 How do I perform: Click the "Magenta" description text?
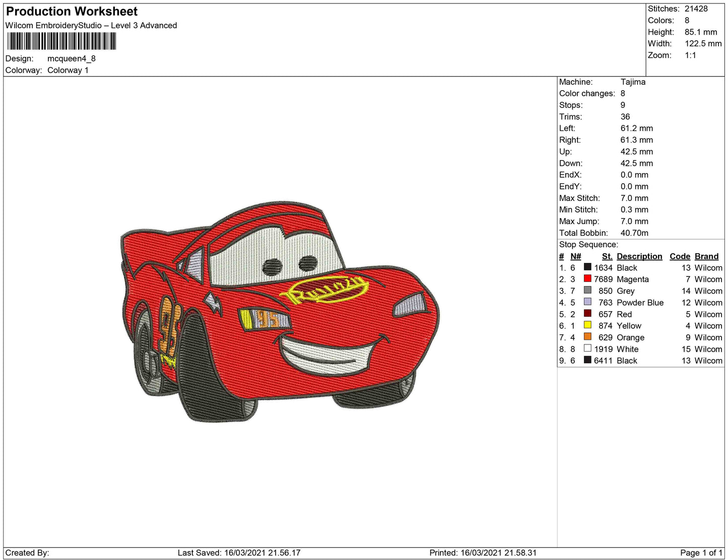point(633,279)
